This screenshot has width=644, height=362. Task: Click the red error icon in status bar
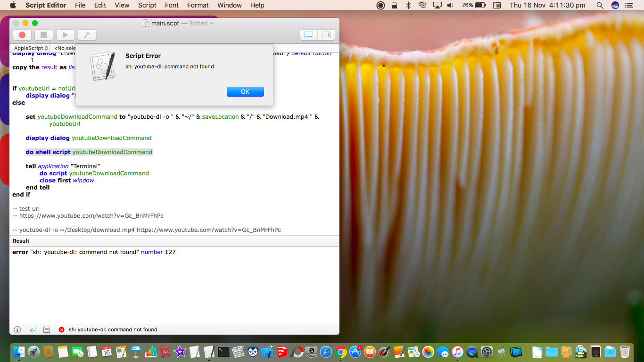pos(61,329)
